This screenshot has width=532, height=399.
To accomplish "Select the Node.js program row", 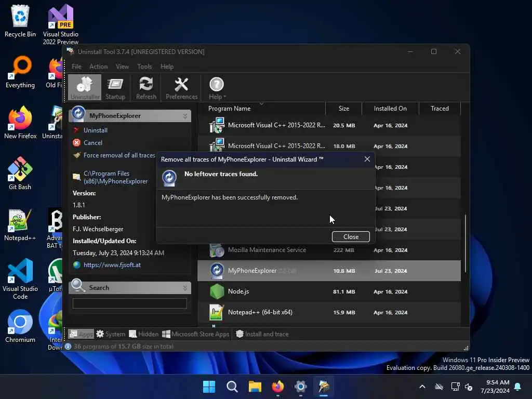I will (329, 291).
